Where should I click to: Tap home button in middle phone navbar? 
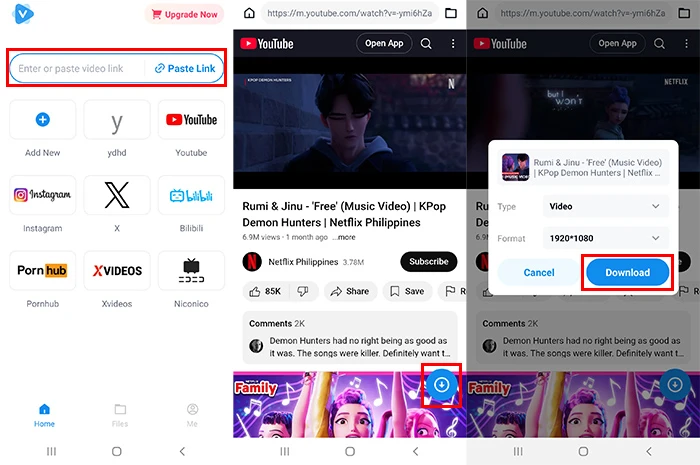click(350, 451)
